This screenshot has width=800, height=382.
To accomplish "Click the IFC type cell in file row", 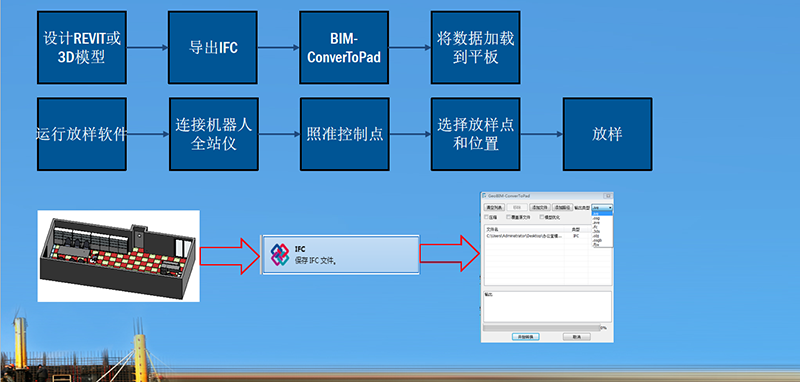I will [x=576, y=236].
